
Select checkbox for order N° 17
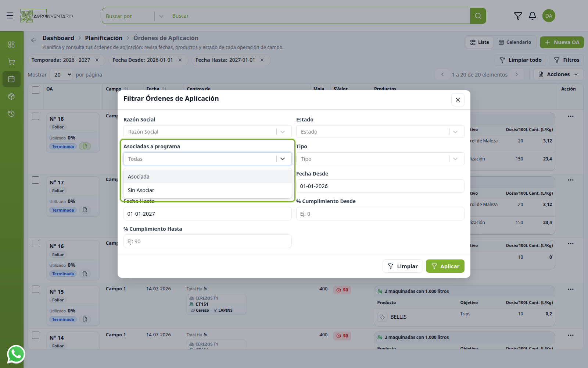tap(36, 180)
